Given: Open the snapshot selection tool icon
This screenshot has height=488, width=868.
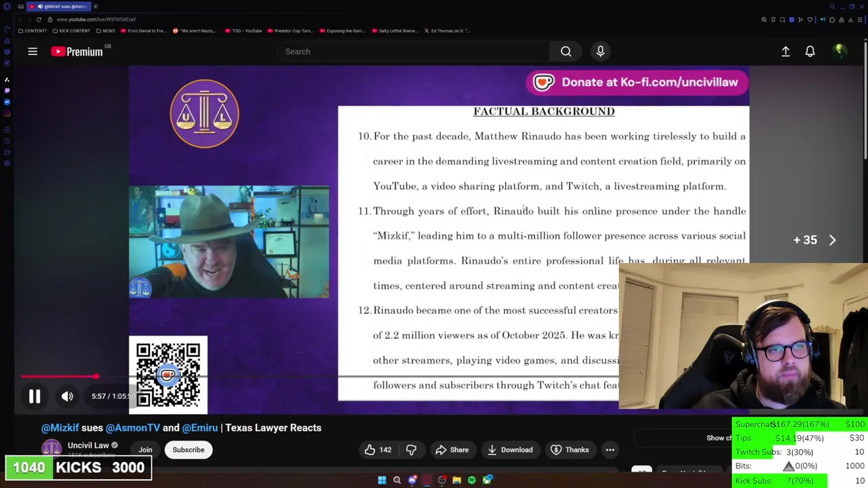Looking at the screenshot, I should (x=783, y=20).
